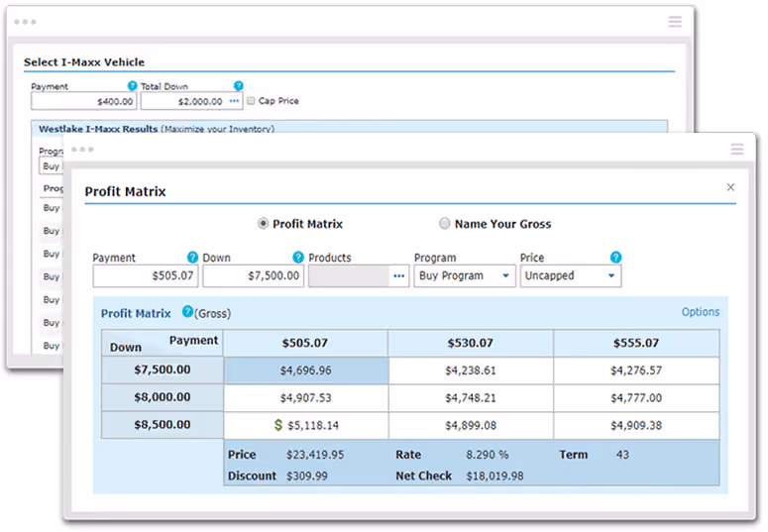Click Payment field showing $505.07
Screen dimensions: 768x532
click(x=146, y=275)
